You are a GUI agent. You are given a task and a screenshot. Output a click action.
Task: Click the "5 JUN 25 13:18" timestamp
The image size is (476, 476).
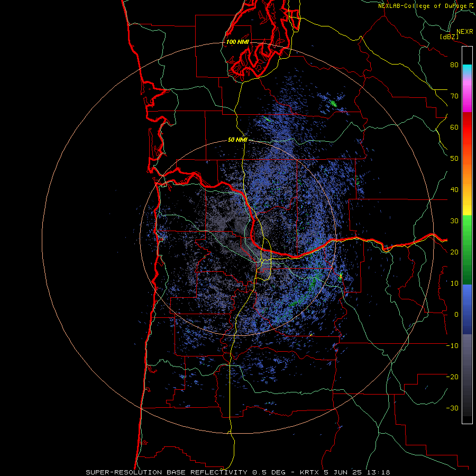coord(356,472)
